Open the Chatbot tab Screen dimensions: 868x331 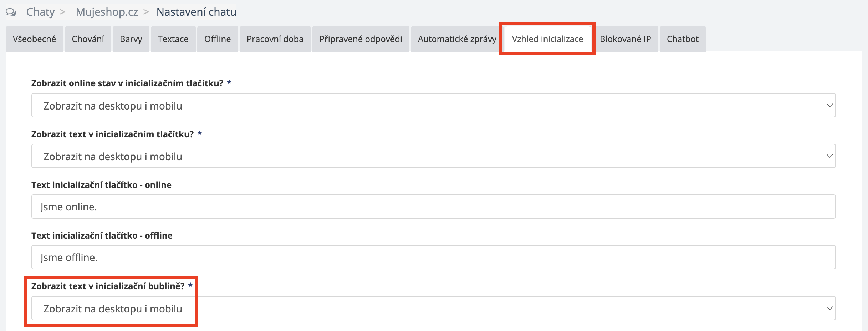[x=683, y=39]
